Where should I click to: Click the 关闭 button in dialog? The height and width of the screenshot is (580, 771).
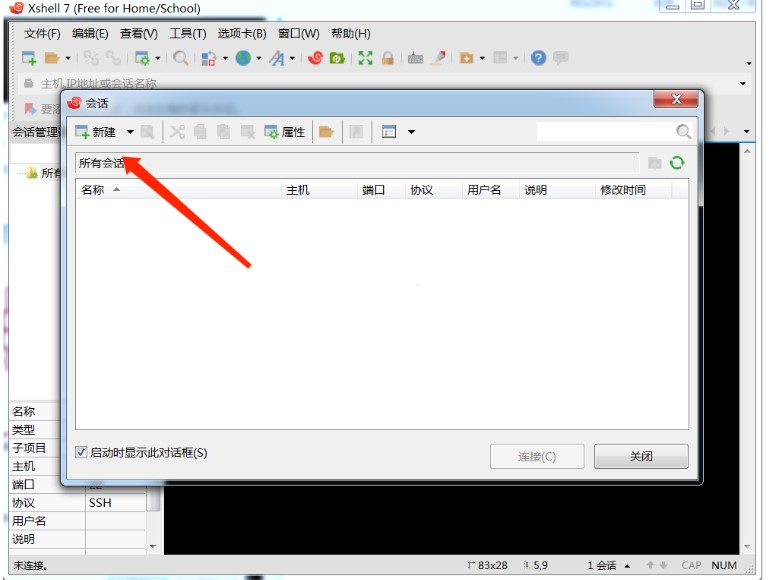pyautogui.click(x=641, y=457)
